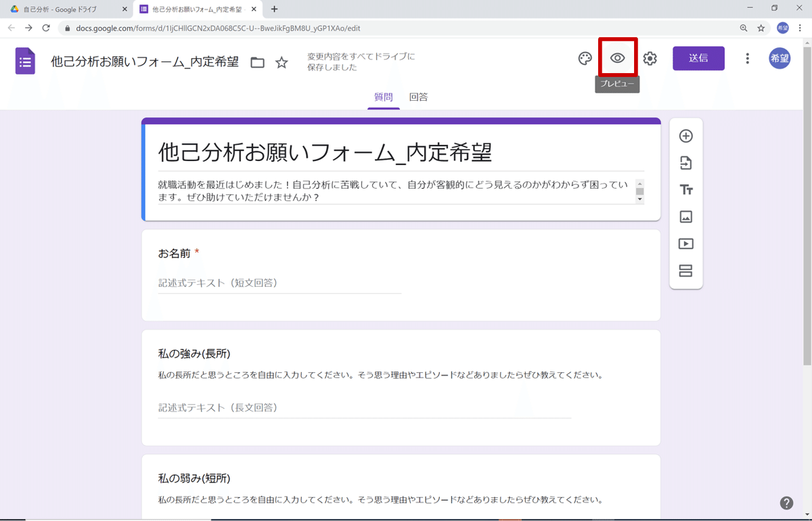The height and width of the screenshot is (521, 812).
Task: Move the form to a folder
Action: [x=257, y=61]
